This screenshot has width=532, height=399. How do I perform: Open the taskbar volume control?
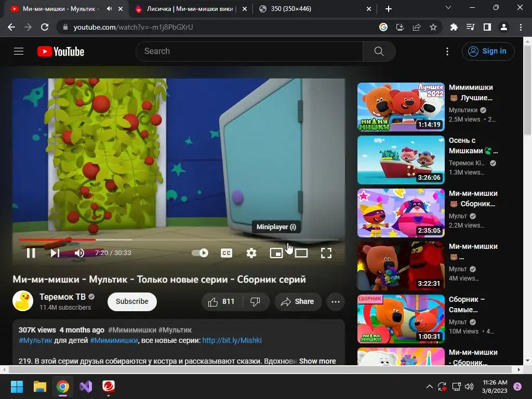coord(469,387)
